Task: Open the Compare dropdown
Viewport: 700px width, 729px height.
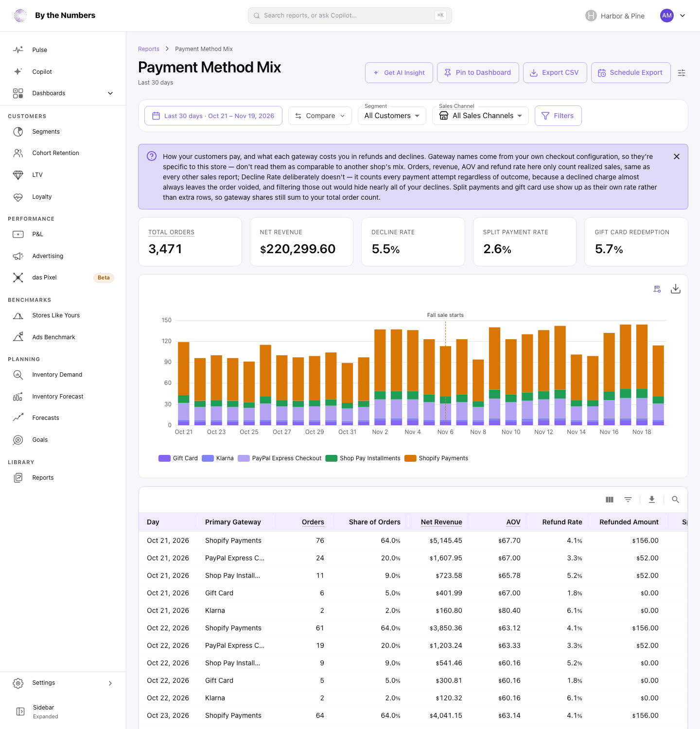Action: click(320, 116)
